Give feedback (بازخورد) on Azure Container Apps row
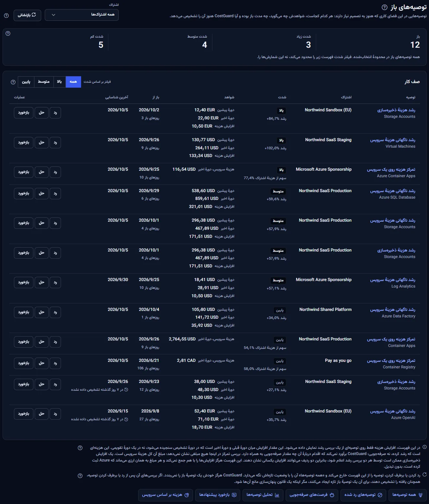This screenshot has height=504, width=429. (24, 172)
